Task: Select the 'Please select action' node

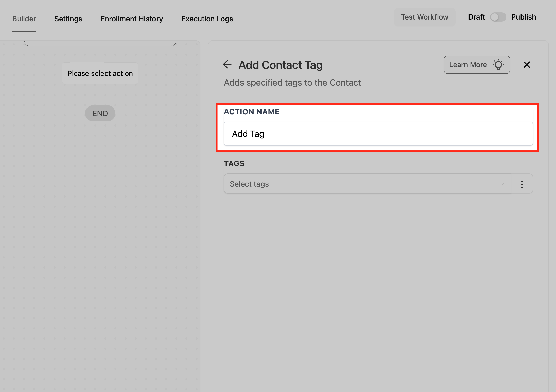Action: coord(100,73)
